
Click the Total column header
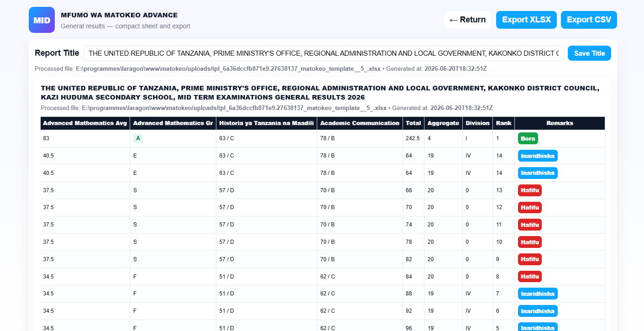pyautogui.click(x=413, y=123)
